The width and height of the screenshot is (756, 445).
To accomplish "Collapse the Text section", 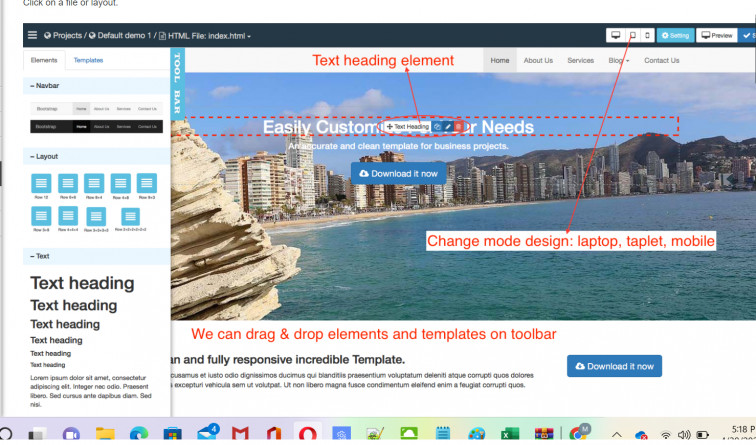I will (40, 256).
